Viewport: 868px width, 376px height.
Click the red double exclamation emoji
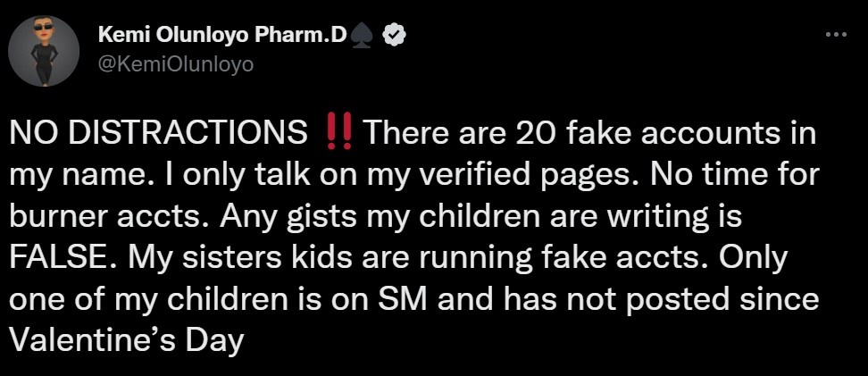point(340,135)
